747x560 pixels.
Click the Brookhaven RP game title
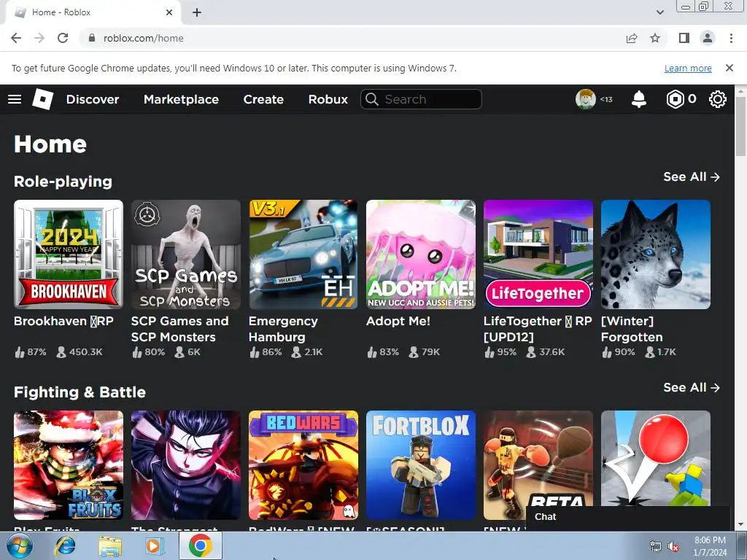point(64,321)
